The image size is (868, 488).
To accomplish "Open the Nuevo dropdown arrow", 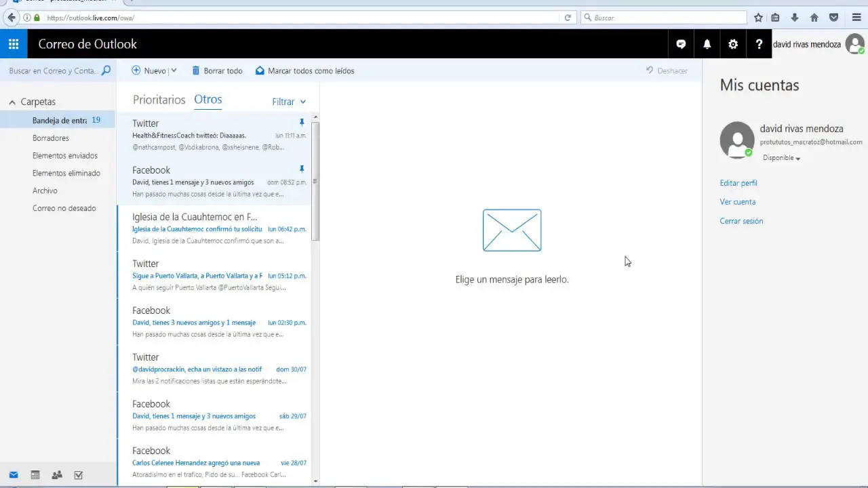I will (x=174, y=70).
